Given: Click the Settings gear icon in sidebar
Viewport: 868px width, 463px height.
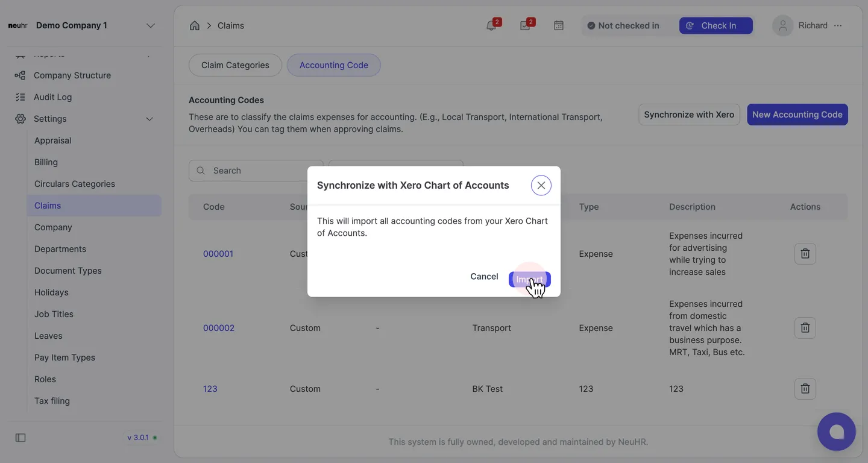Looking at the screenshot, I should (20, 119).
